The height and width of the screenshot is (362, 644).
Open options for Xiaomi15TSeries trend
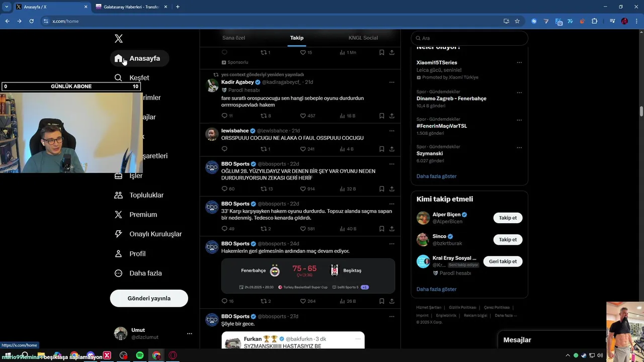pyautogui.click(x=519, y=63)
